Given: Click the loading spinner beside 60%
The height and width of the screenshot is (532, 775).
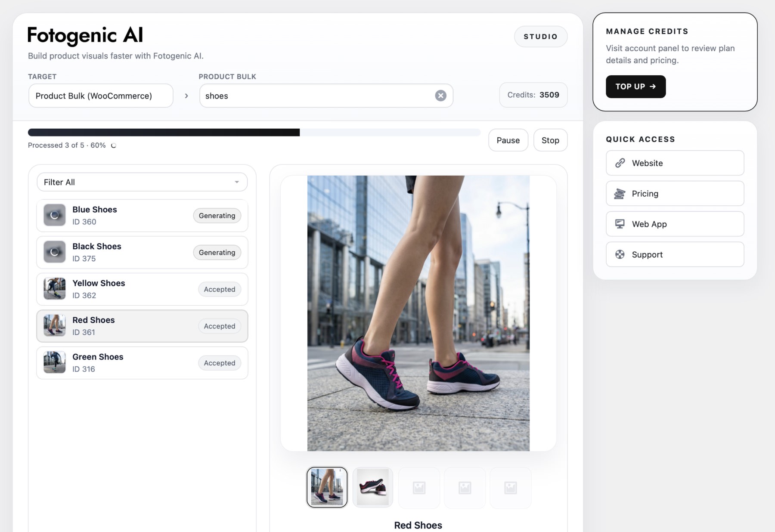Looking at the screenshot, I should pos(113,145).
